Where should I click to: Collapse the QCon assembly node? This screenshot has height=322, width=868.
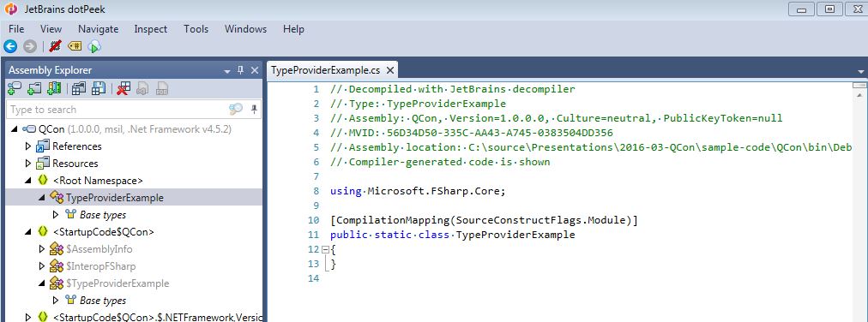click(14, 129)
